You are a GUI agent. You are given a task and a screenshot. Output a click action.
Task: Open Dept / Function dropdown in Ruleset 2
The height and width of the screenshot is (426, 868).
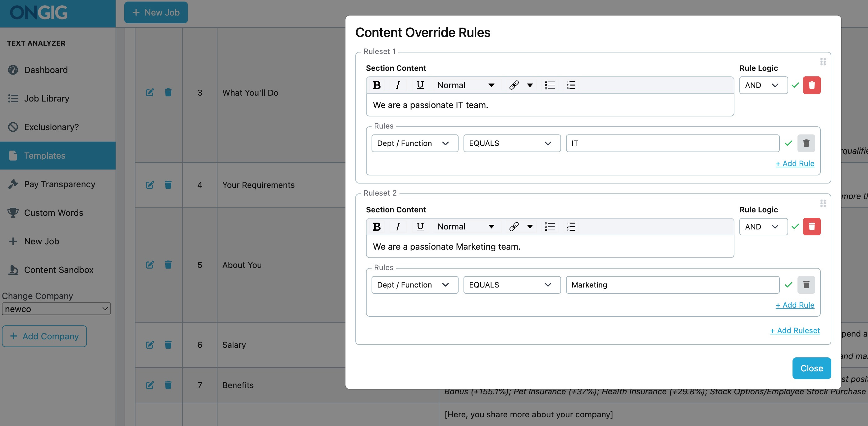pos(414,285)
